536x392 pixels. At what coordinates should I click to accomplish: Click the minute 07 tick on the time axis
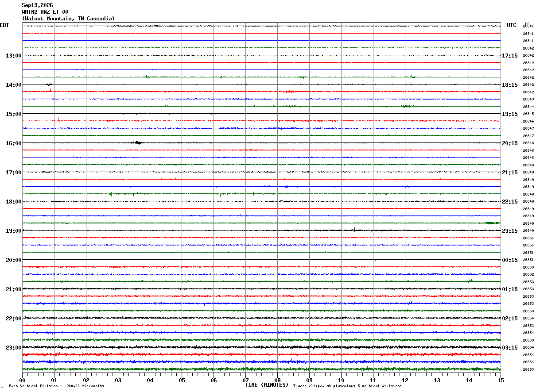(246, 380)
